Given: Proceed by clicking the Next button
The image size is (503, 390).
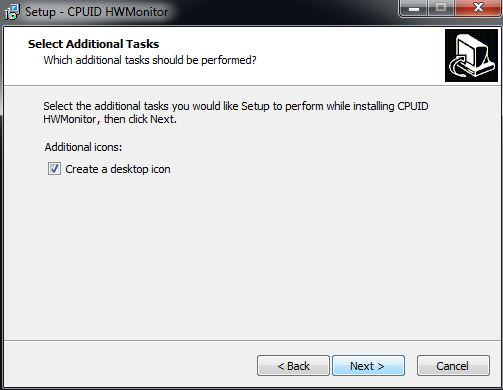Looking at the screenshot, I should pyautogui.click(x=368, y=366).
